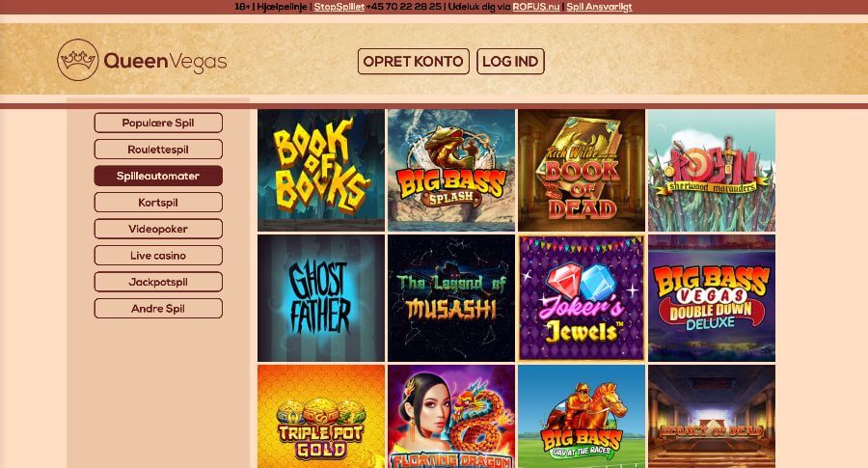The width and height of the screenshot is (868, 468).
Task: Open the ROFUS.nu exclusion link
Action: [x=536, y=7]
